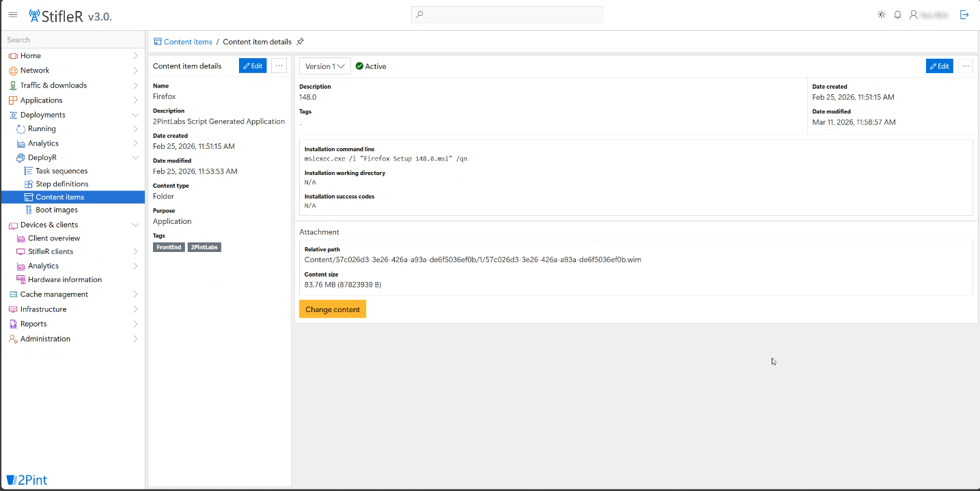
Task: Click the 2Pint logo at bottom
Action: pyautogui.click(x=27, y=480)
